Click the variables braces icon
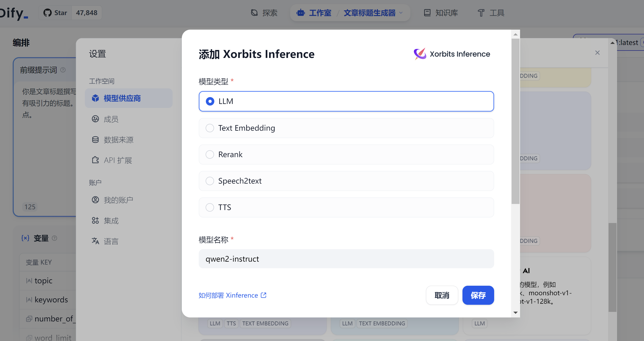This screenshot has height=341, width=644. (x=25, y=238)
